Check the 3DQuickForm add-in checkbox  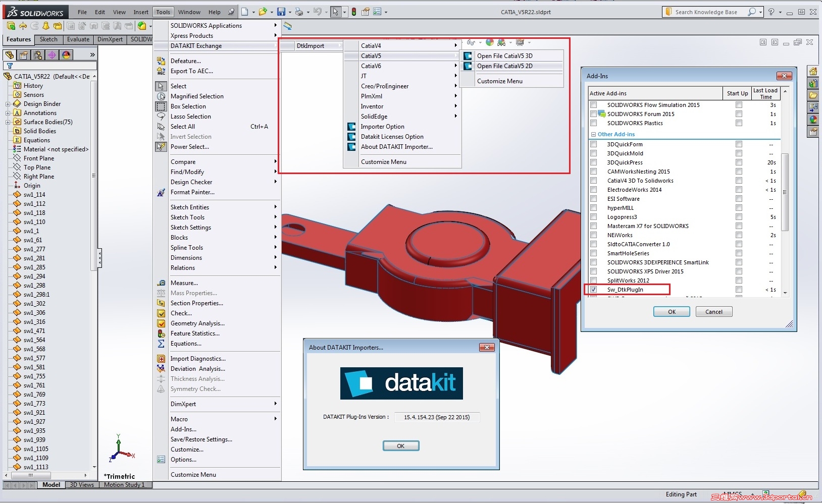tap(594, 144)
